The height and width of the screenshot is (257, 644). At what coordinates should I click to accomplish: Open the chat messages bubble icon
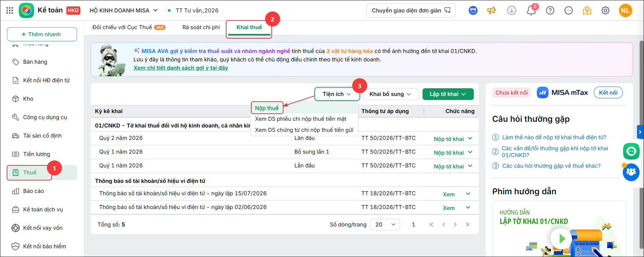click(569, 11)
